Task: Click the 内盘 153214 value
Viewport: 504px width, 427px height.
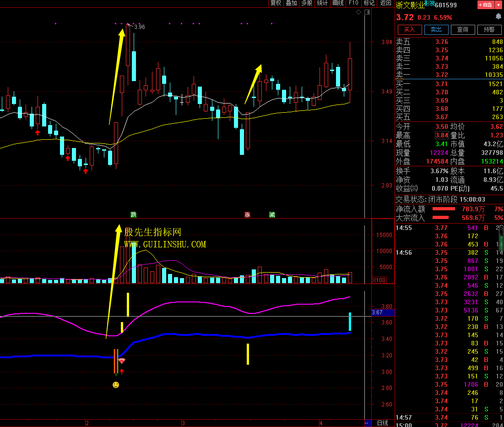Action: [x=492, y=162]
